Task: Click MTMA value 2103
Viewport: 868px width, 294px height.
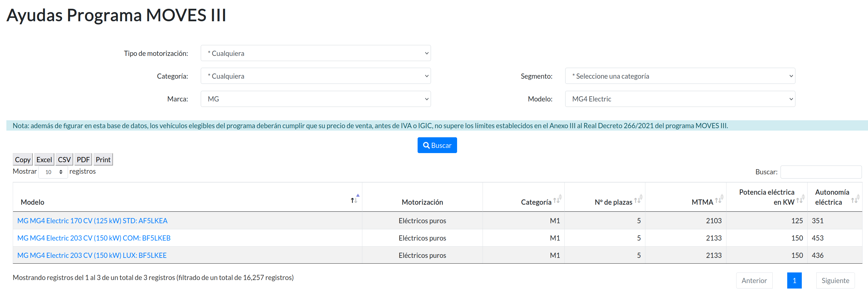Action: (714, 221)
